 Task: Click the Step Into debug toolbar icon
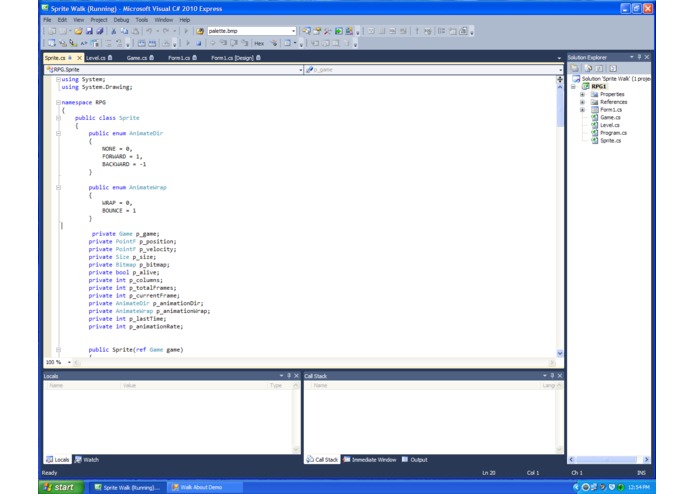(x=223, y=43)
